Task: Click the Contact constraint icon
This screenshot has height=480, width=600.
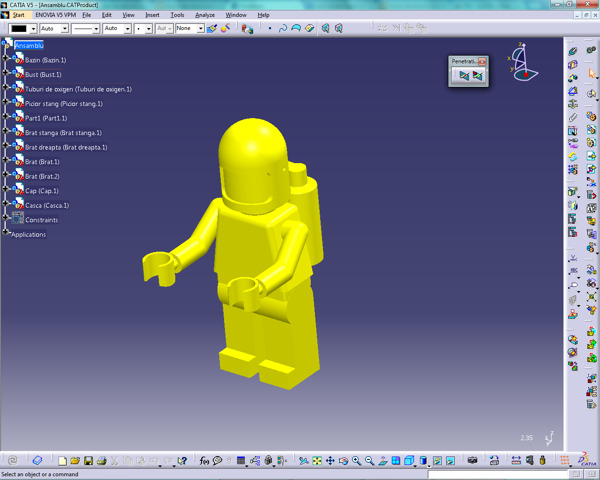Action: [572, 64]
